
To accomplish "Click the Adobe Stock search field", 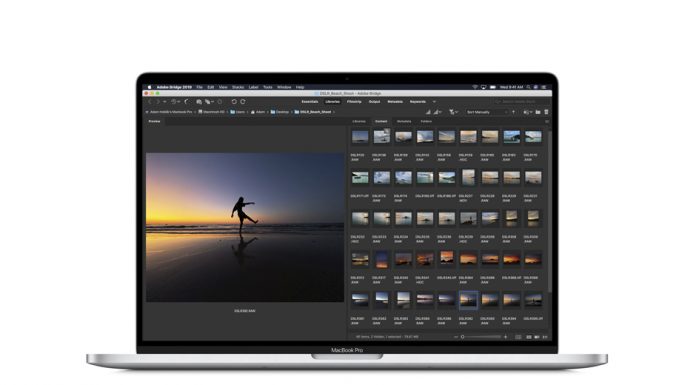I will tap(523, 102).
